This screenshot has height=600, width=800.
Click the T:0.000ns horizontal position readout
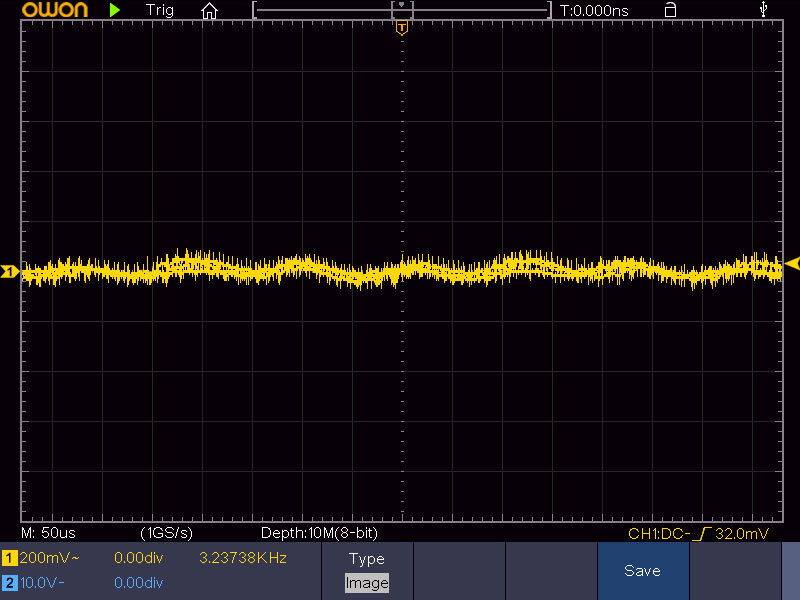coord(594,10)
